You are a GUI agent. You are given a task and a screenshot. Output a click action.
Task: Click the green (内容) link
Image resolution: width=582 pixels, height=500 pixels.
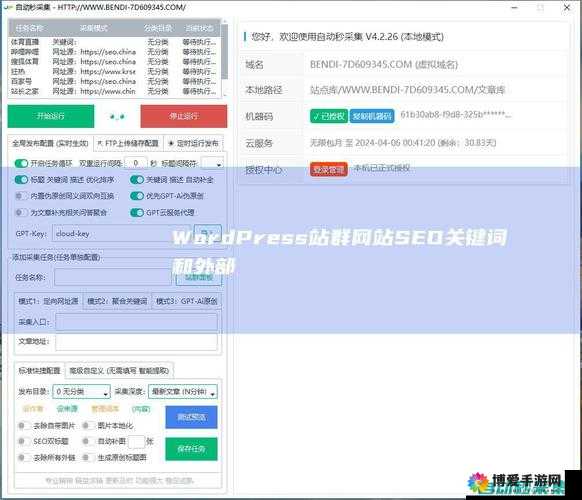coord(141,409)
